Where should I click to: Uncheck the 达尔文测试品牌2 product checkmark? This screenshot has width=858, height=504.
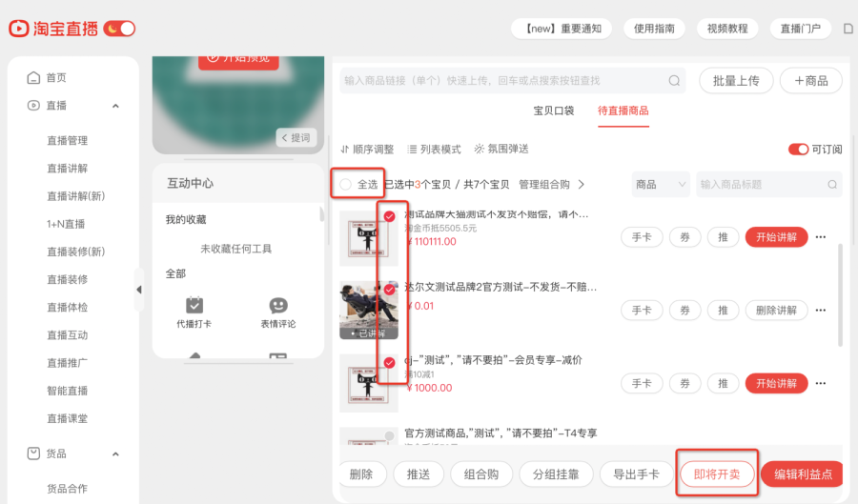(390, 290)
